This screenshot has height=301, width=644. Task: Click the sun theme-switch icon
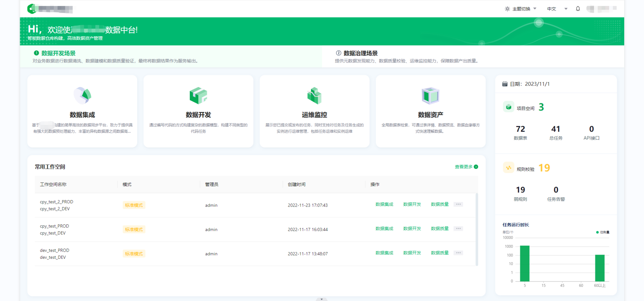[x=507, y=9]
